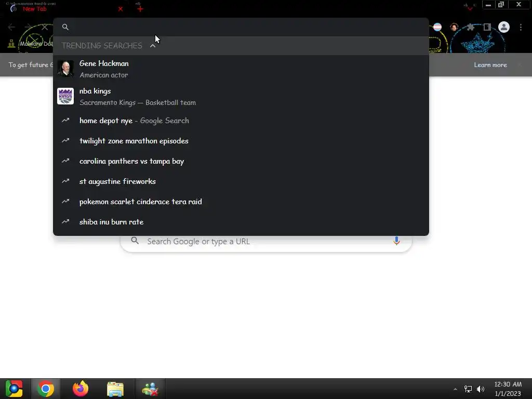This screenshot has width=532, height=399.
Task: Click trending arrow beside home depot nye
Action: [x=65, y=120]
